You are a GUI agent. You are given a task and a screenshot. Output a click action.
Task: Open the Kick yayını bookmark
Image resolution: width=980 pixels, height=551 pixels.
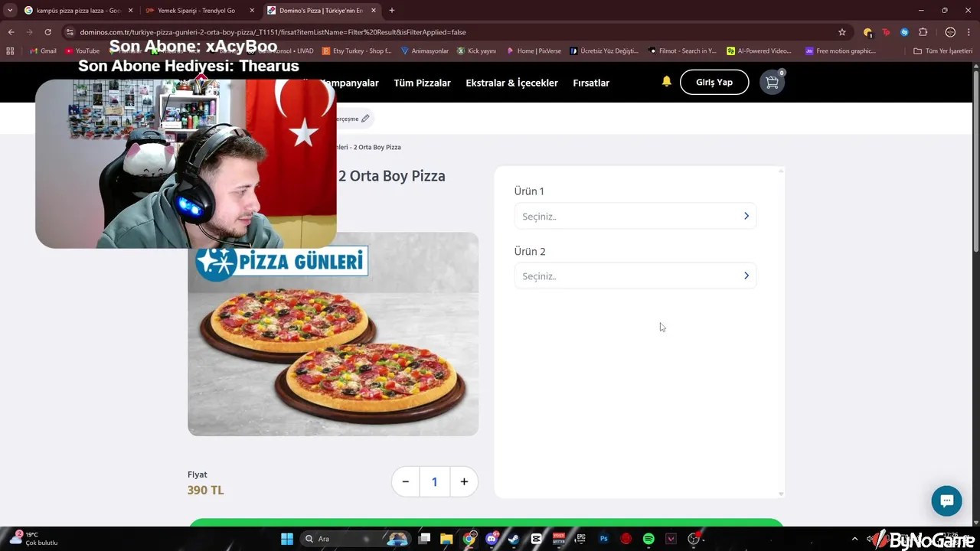click(x=476, y=51)
